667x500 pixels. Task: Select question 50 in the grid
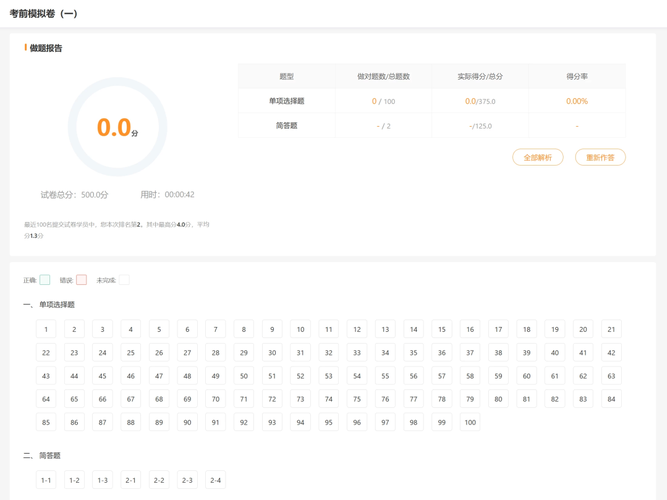pyautogui.click(x=244, y=376)
